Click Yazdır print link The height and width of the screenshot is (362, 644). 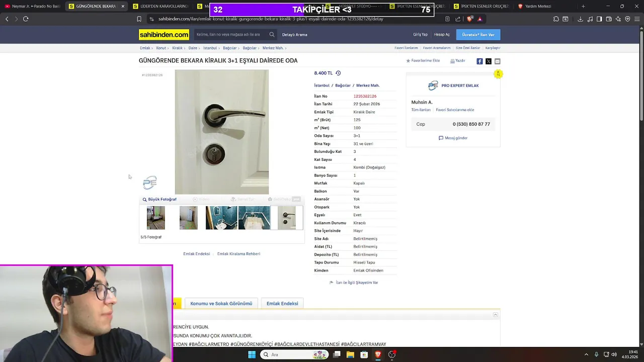pos(458,61)
